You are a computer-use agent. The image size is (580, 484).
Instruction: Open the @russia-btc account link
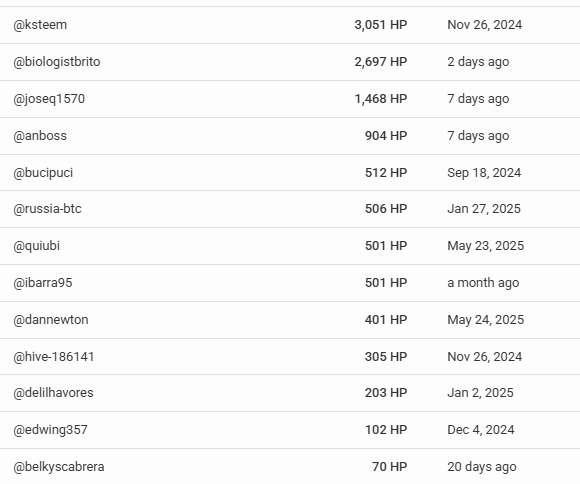[x=47, y=209]
